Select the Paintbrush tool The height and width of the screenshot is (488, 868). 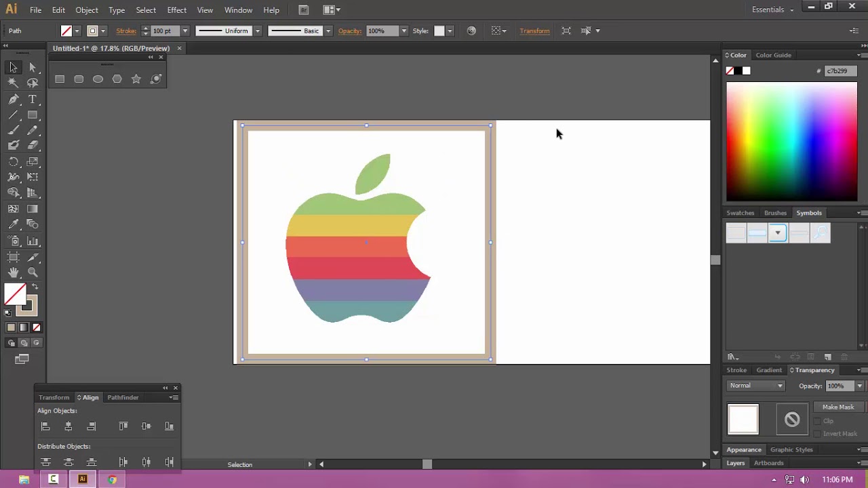[13, 130]
